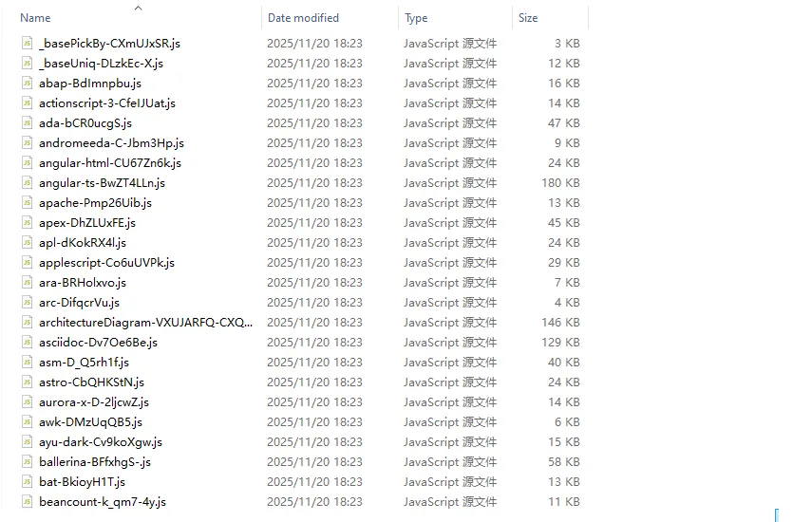Click the file icon beside awk-DMzUqQB5.js
812x522 pixels.
(27, 421)
